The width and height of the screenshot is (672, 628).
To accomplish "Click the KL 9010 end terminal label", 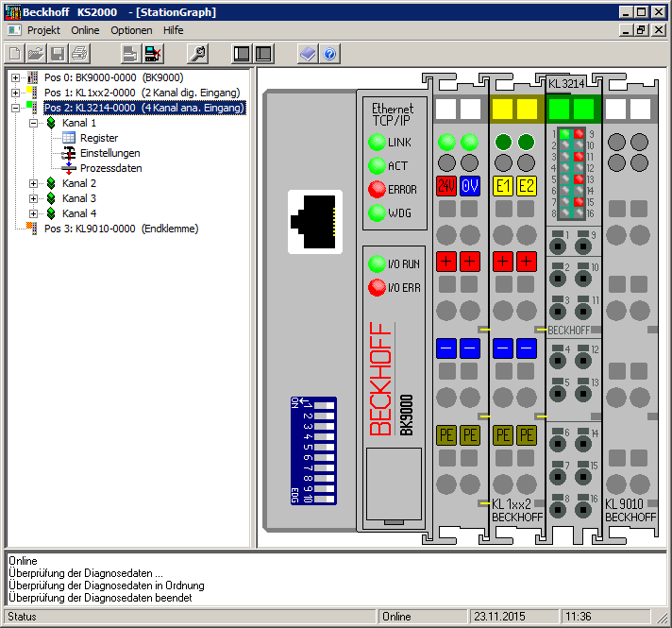I will coord(624,503).
